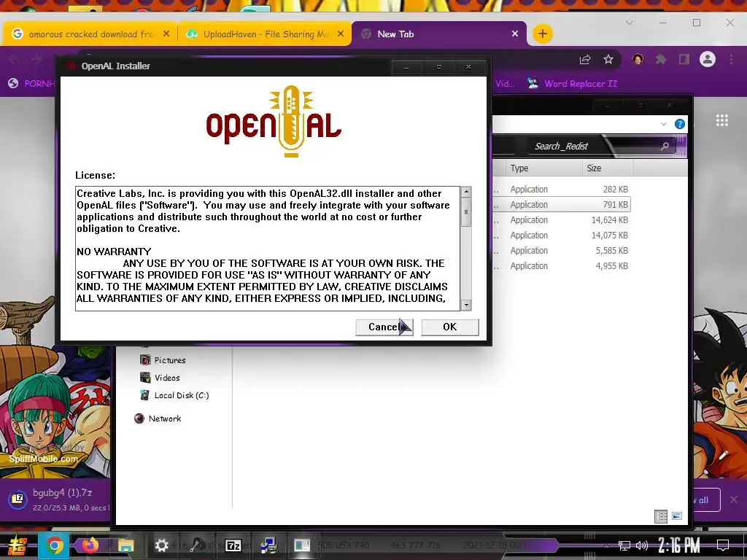Switch Explorer to details view icon
The image size is (747, 560).
661,516
